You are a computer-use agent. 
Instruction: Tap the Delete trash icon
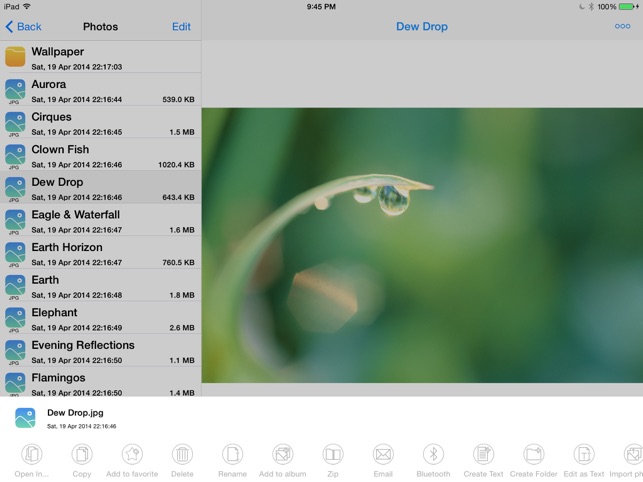(x=182, y=455)
